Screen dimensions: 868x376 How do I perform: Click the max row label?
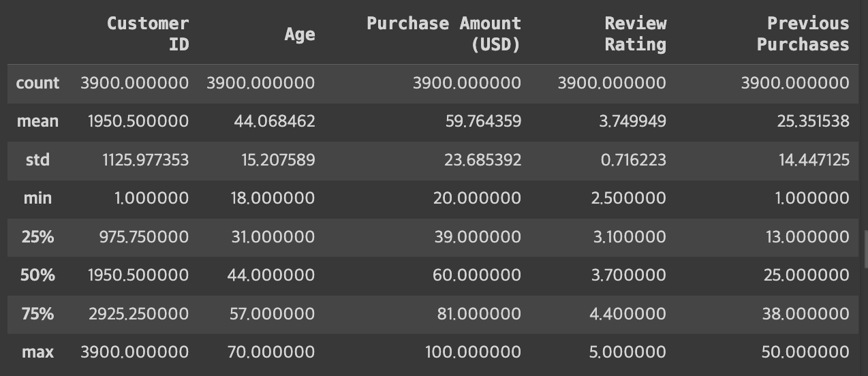tap(37, 352)
